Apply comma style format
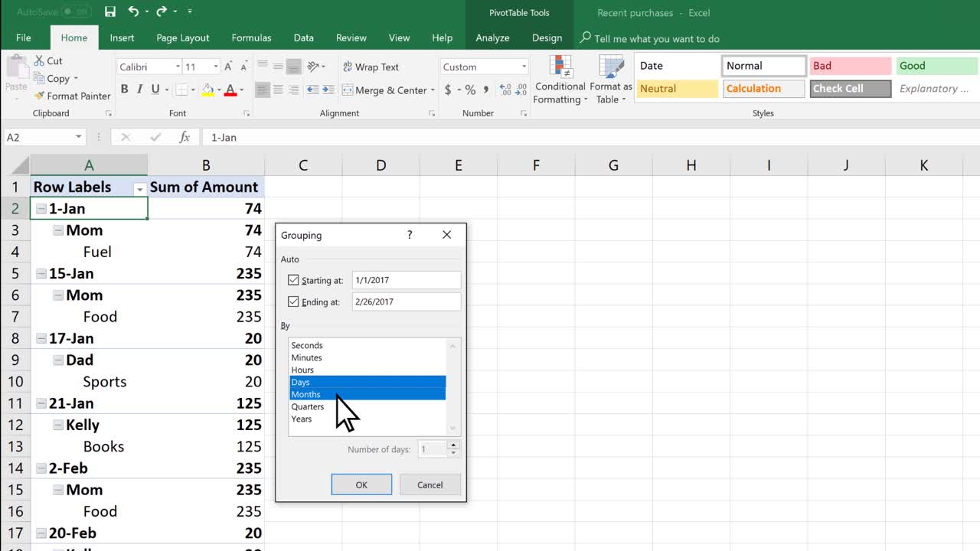980x551 pixels. 486,90
